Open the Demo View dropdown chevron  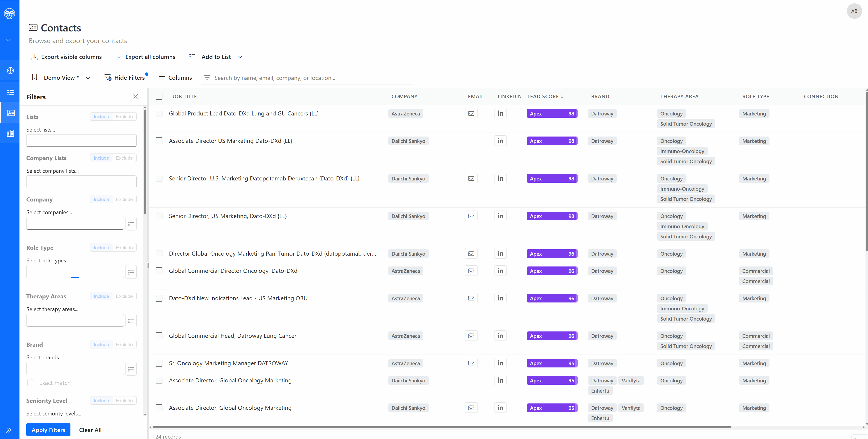tap(88, 78)
